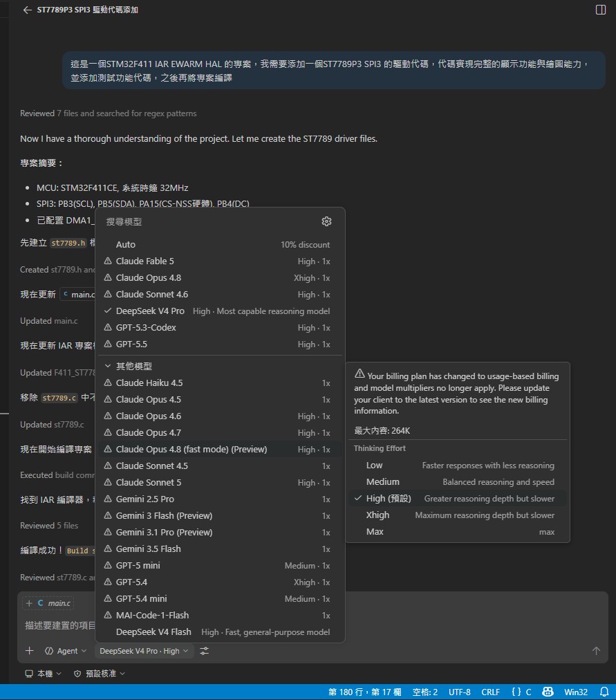Toggle the secondary side panel layout icon
Image resolution: width=616 pixels, height=700 pixels.
(x=600, y=10)
